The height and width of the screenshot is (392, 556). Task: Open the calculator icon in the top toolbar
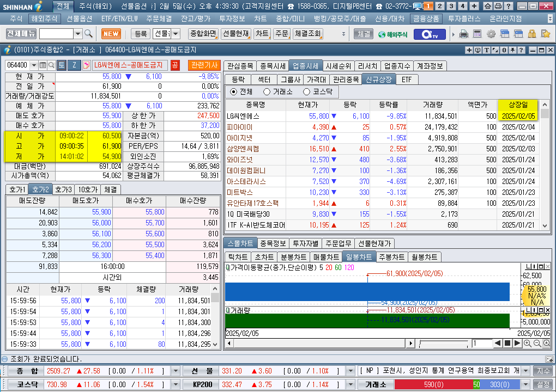(478, 34)
